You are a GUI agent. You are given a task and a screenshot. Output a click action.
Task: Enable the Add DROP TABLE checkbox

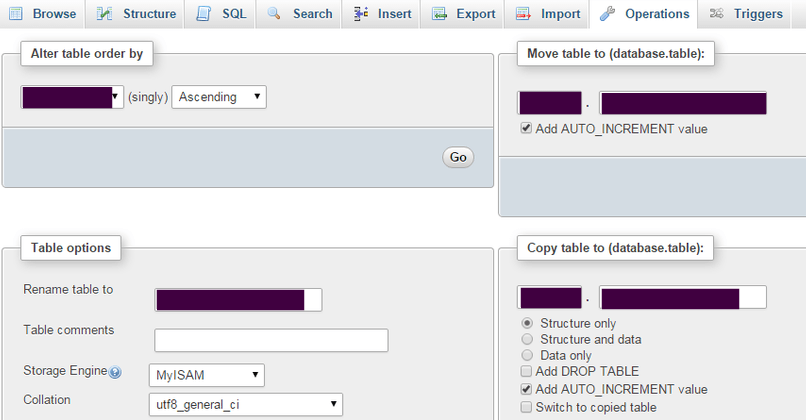point(526,372)
